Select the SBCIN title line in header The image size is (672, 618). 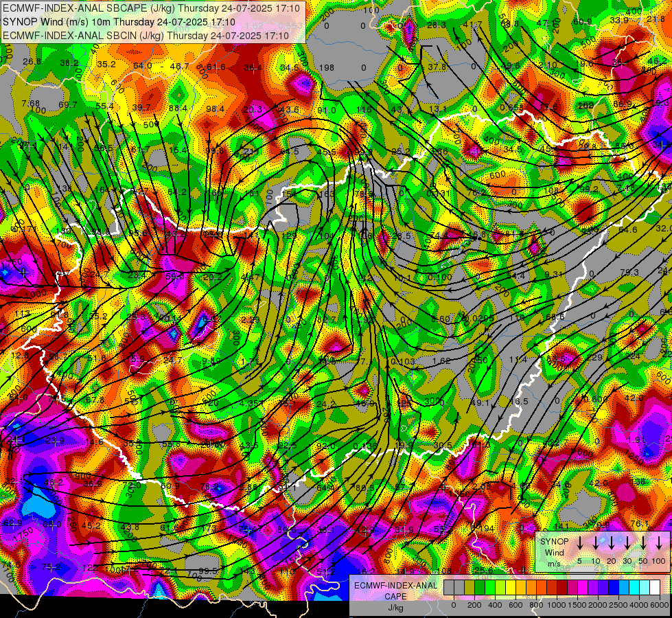point(146,36)
